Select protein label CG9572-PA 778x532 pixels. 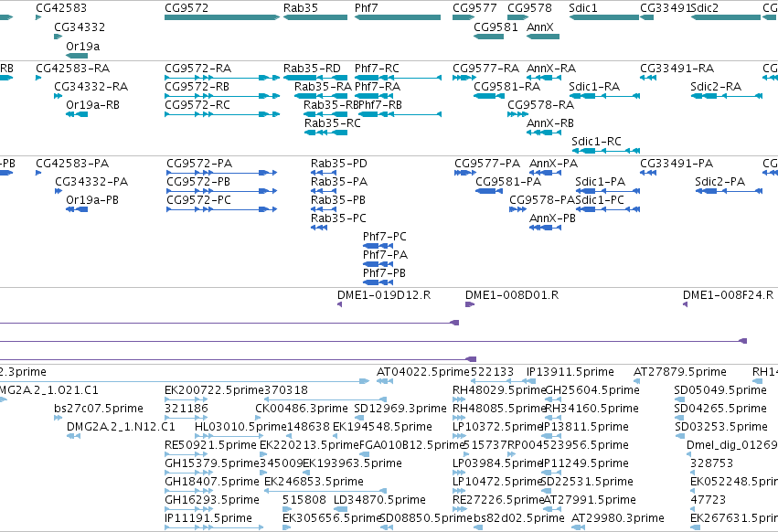tap(199, 164)
